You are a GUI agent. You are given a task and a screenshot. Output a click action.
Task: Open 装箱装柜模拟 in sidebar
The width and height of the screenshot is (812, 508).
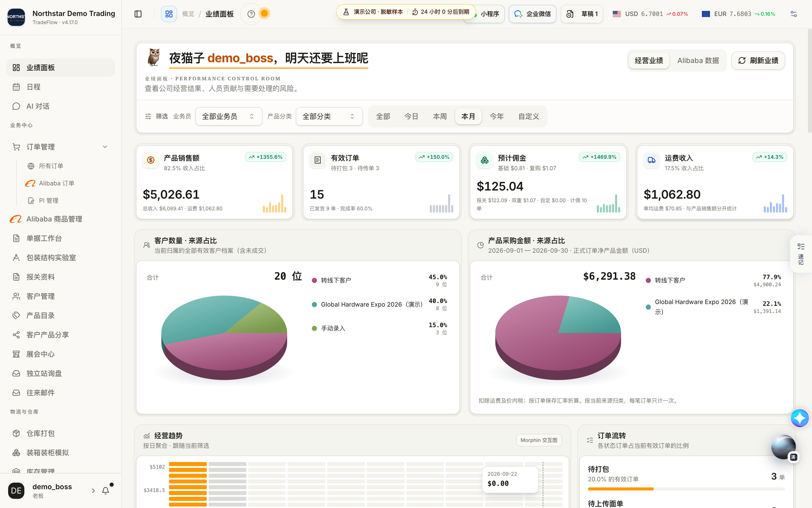pos(60,453)
